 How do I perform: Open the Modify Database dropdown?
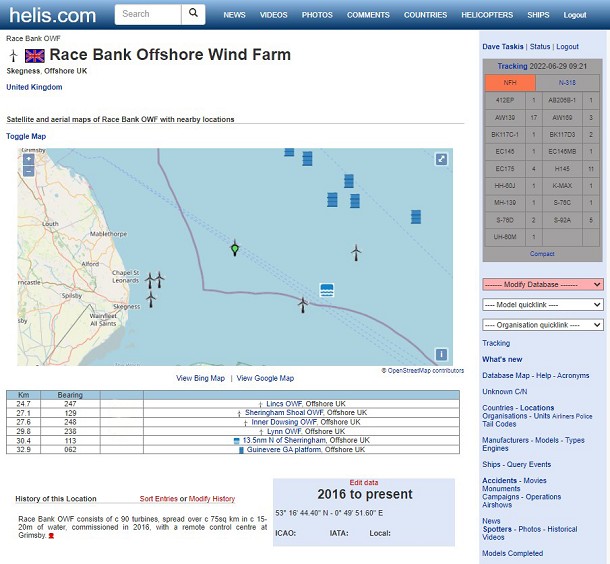543,284
